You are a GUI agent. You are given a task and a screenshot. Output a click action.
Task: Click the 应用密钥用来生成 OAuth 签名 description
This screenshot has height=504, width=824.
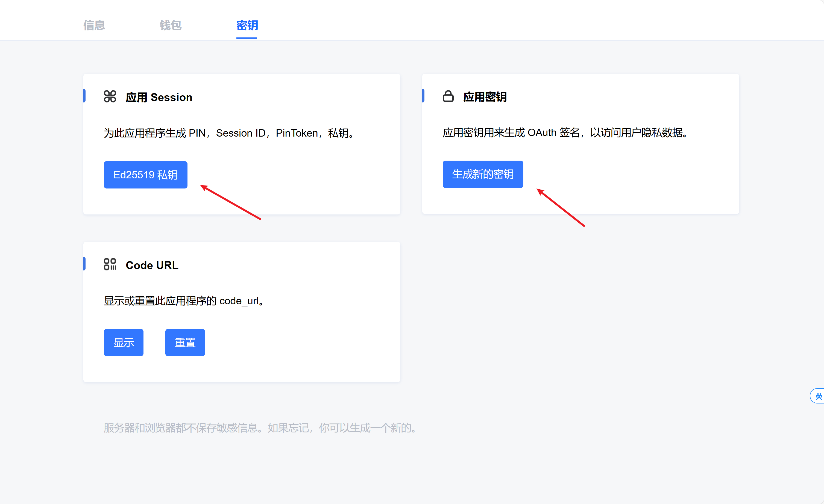[x=565, y=133]
